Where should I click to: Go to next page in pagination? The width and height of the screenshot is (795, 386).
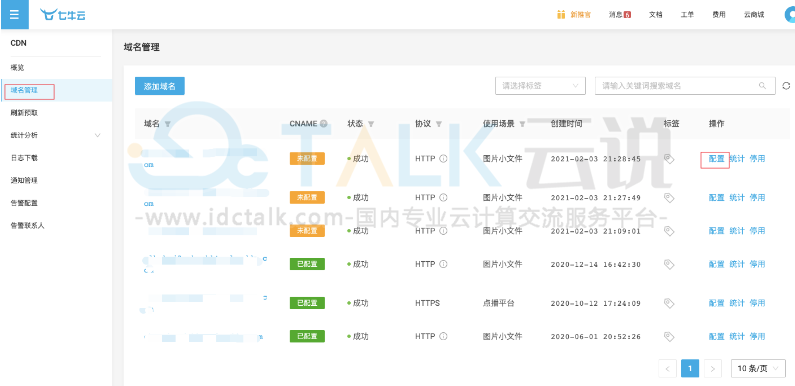(x=712, y=369)
